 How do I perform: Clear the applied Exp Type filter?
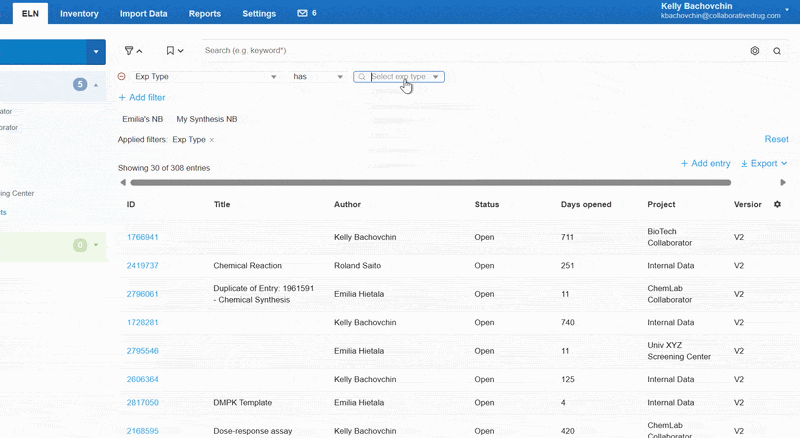212,140
